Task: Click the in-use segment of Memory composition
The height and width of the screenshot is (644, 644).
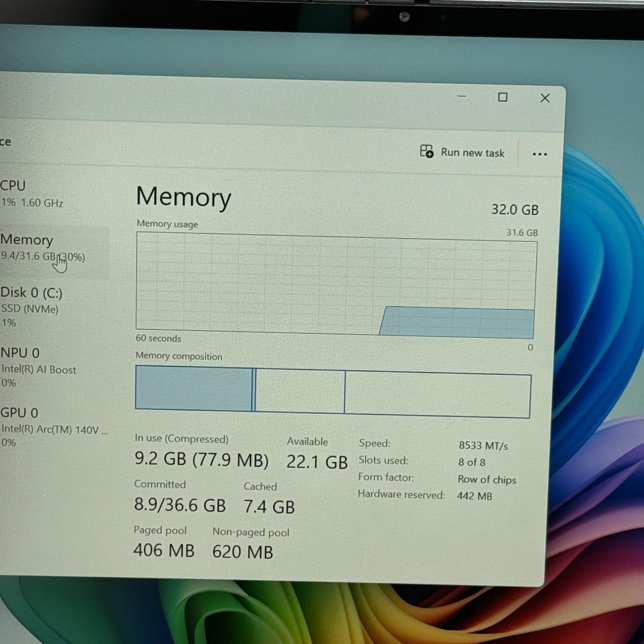Action: [x=193, y=389]
